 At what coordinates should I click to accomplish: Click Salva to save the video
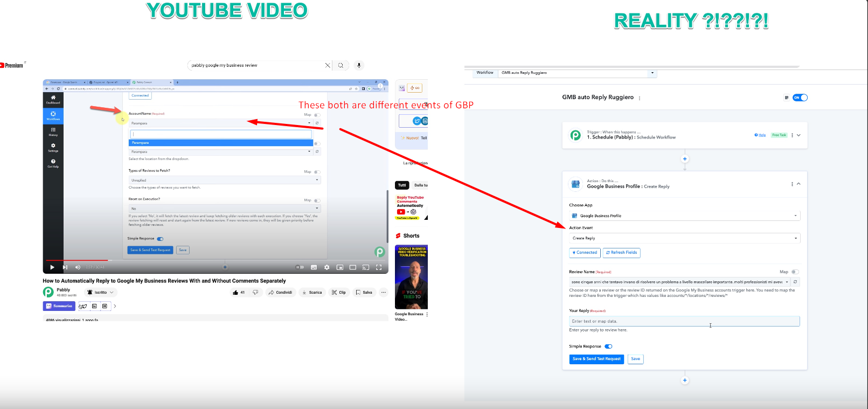[x=364, y=293]
